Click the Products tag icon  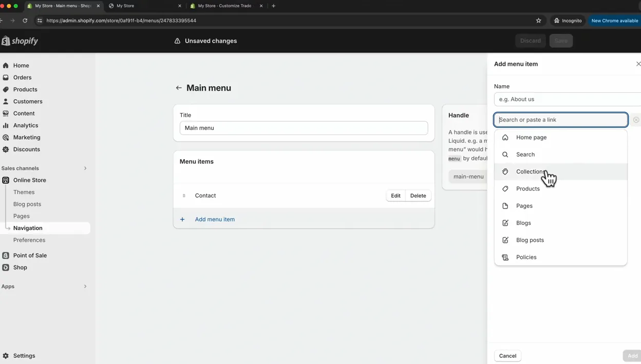tap(6, 89)
